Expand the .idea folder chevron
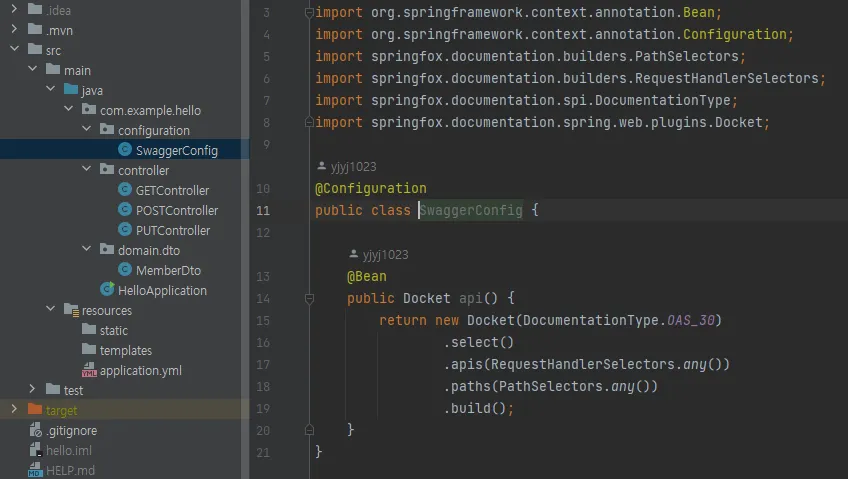The width and height of the screenshot is (848, 479). [x=14, y=9]
